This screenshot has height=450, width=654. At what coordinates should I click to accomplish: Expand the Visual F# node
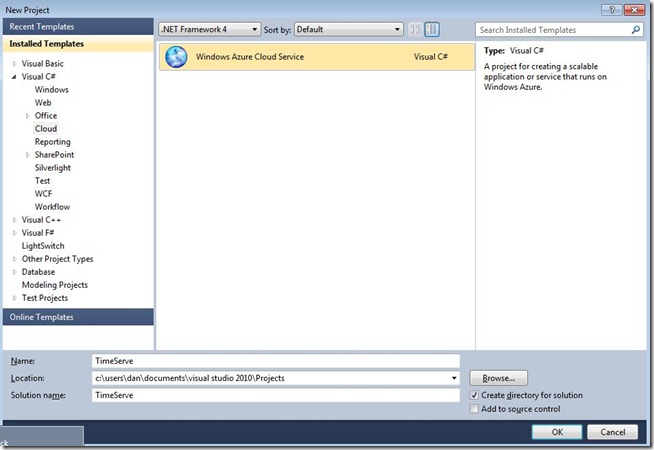pos(15,233)
